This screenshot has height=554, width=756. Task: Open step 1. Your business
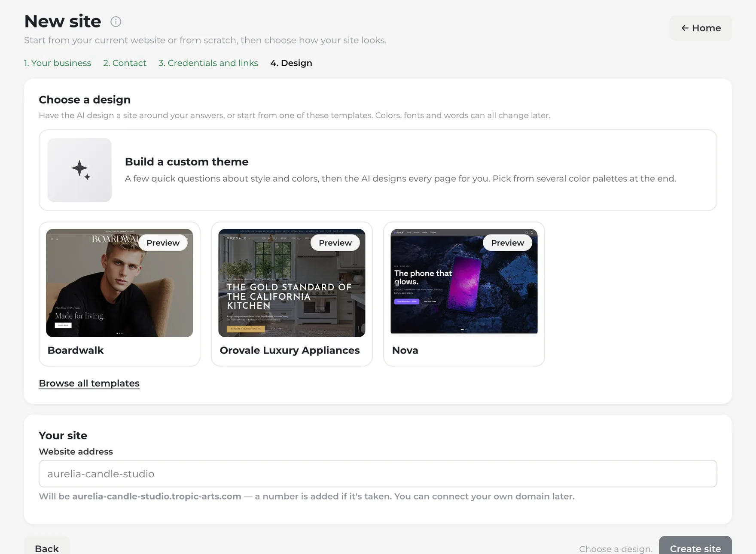point(58,63)
